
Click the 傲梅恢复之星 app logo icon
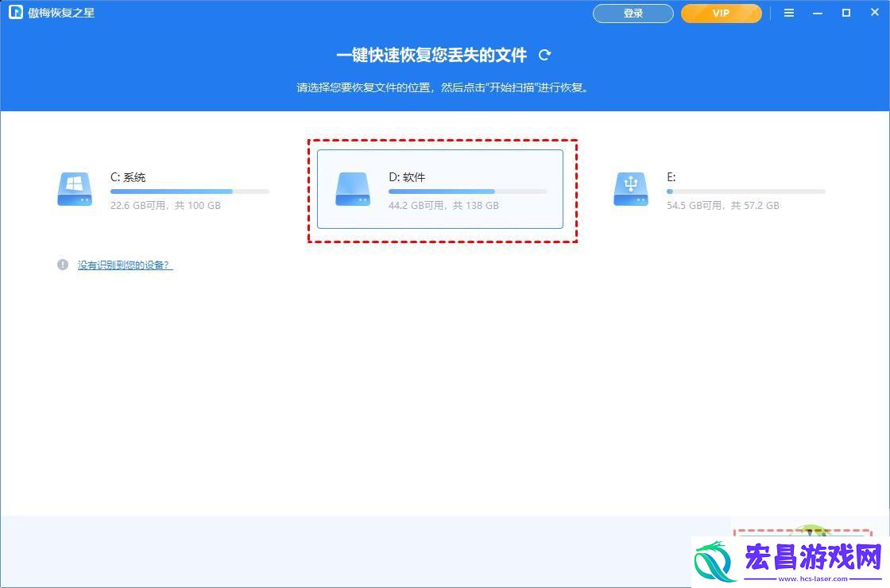point(15,12)
